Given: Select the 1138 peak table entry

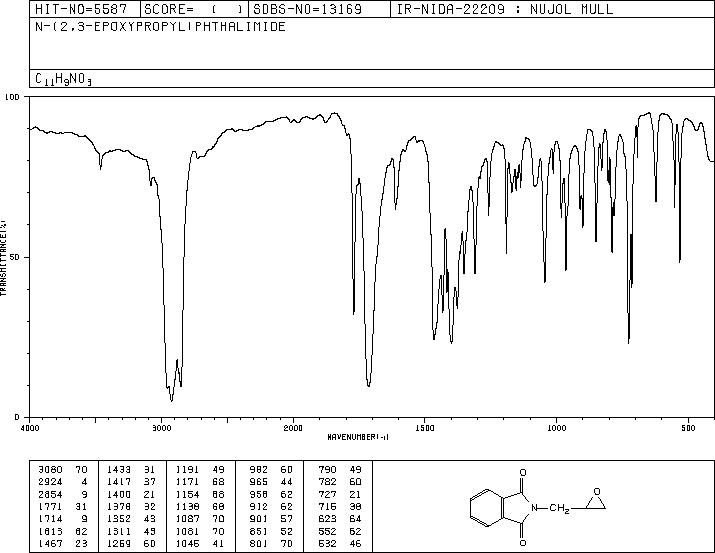Looking at the screenshot, I should pos(200,506).
